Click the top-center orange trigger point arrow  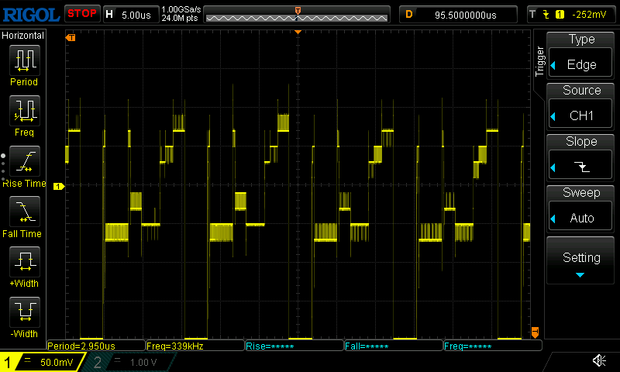298,32
